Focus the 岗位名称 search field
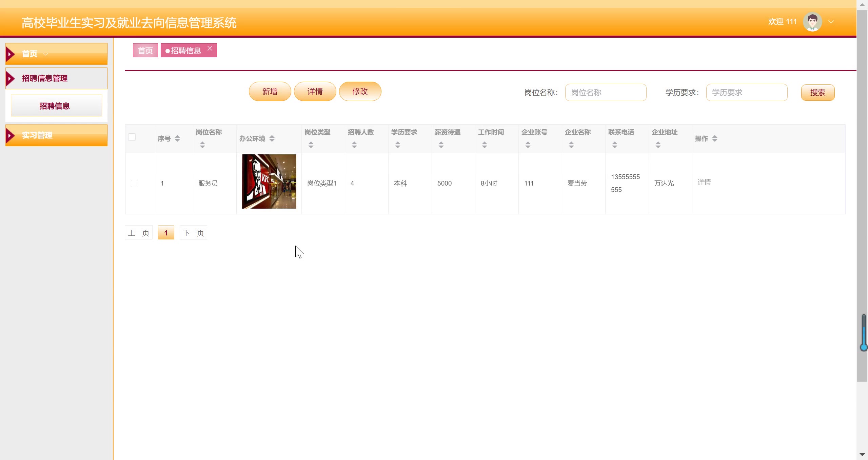 (x=606, y=93)
